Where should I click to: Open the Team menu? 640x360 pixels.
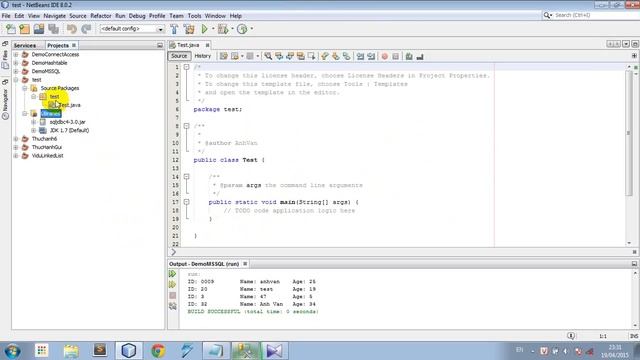[x=176, y=16]
